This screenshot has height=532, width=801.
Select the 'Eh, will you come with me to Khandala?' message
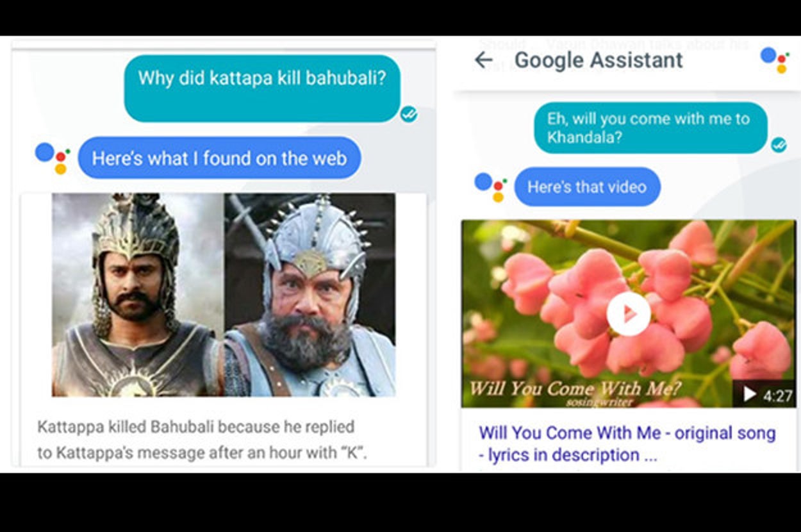(x=650, y=128)
